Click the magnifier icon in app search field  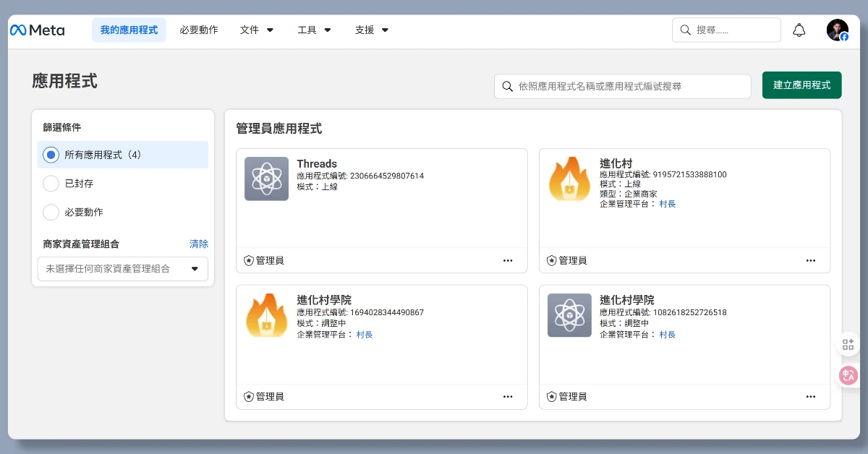tap(508, 86)
